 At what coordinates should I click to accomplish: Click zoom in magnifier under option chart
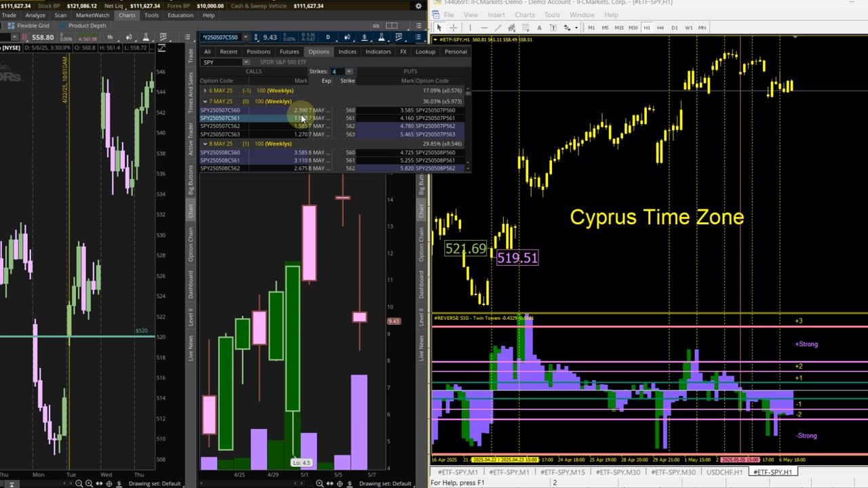(319, 483)
